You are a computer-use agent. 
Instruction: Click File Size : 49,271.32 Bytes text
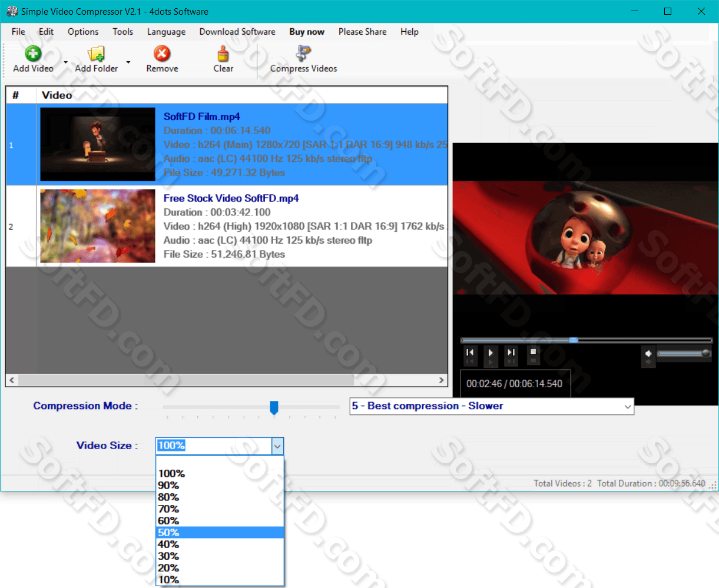[x=224, y=172]
